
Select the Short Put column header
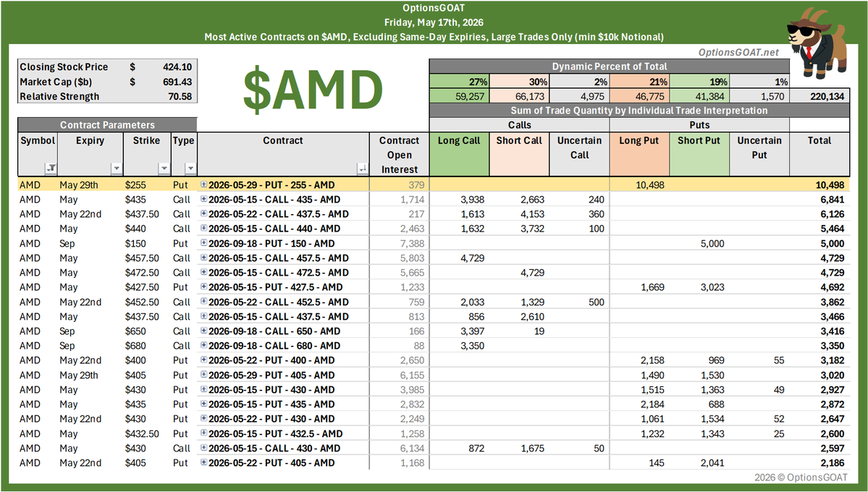pos(699,154)
